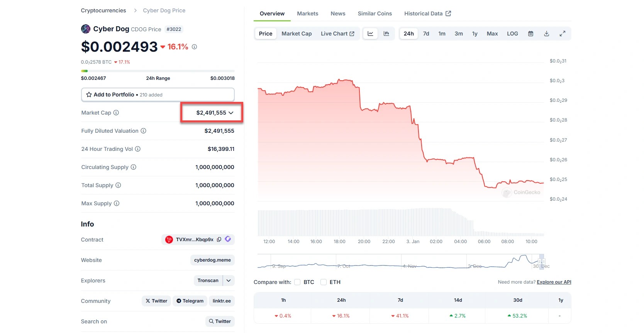Select the 7d time range
Viewport: 644px width, 333px height.
pos(426,34)
